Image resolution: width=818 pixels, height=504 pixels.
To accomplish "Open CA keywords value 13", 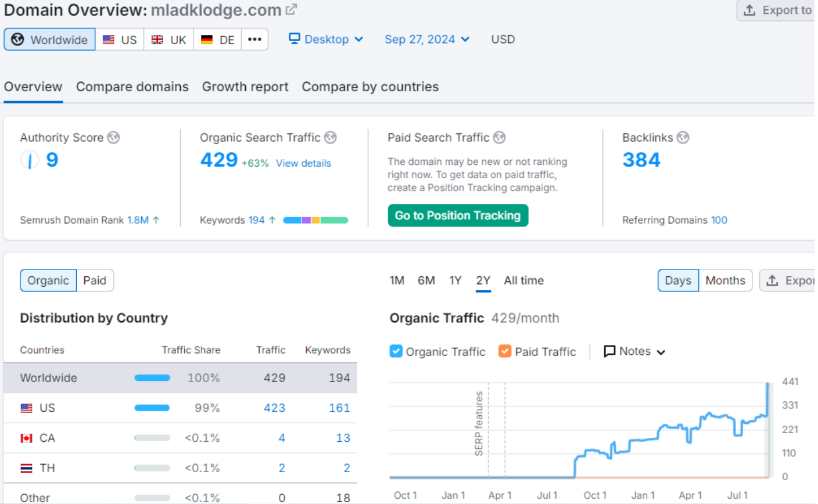I will click(x=343, y=438).
